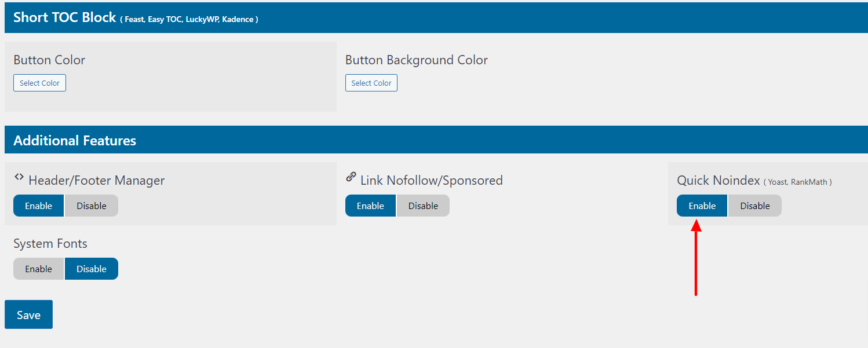The width and height of the screenshot is (868, 348).
Task: Disable System Fonts
Action: pos(91,268)
